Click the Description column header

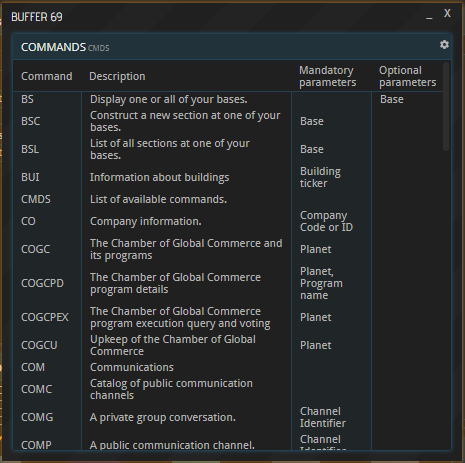[117, 76]
